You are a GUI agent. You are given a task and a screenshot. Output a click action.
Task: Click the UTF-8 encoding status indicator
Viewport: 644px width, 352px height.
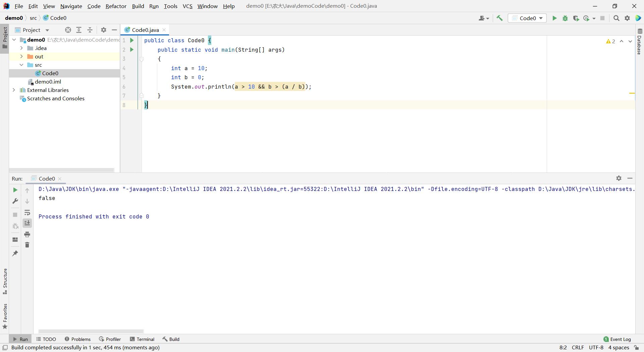point(596,348)
